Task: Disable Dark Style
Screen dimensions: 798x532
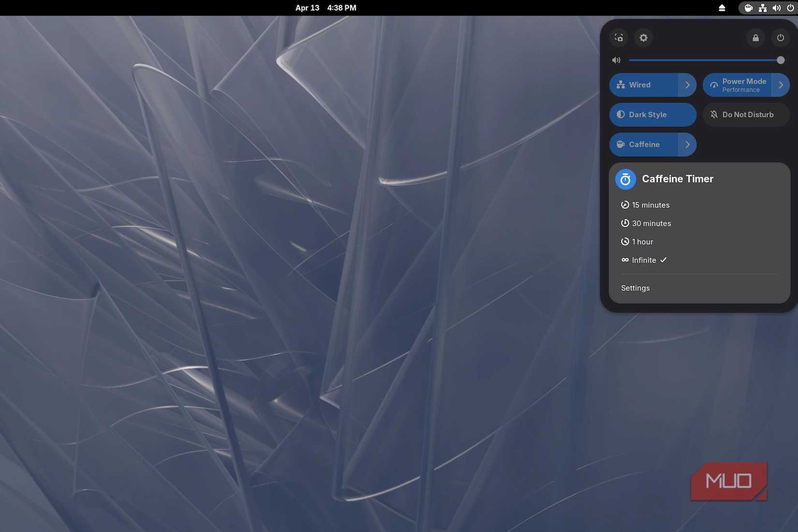Action: (x=653, y=115)
